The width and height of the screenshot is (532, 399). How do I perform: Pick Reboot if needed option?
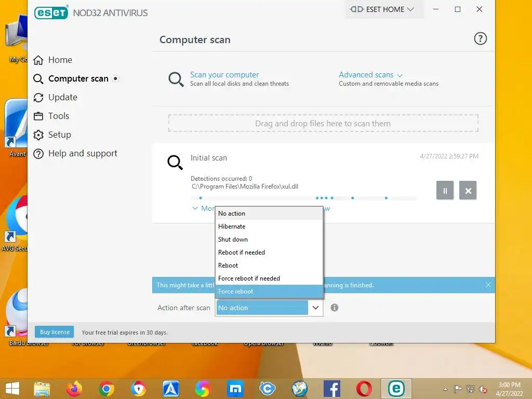269,252
